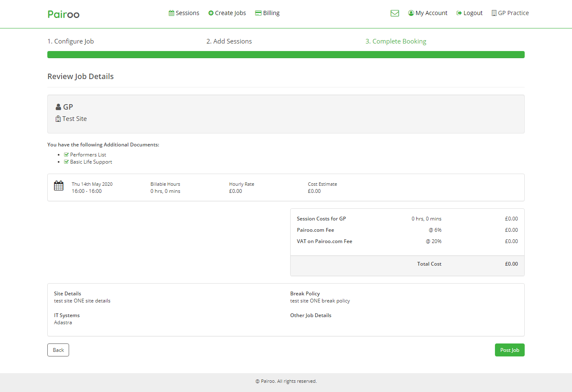This screenshot has height=392, width=572.
Task: Click the Pairoo logo
Action: click(64, 14)
